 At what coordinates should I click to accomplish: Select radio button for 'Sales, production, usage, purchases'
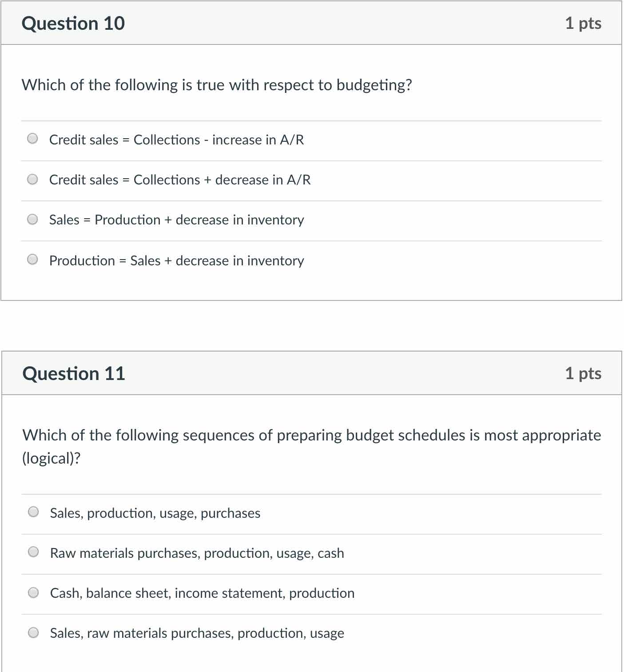click(33, 512)
